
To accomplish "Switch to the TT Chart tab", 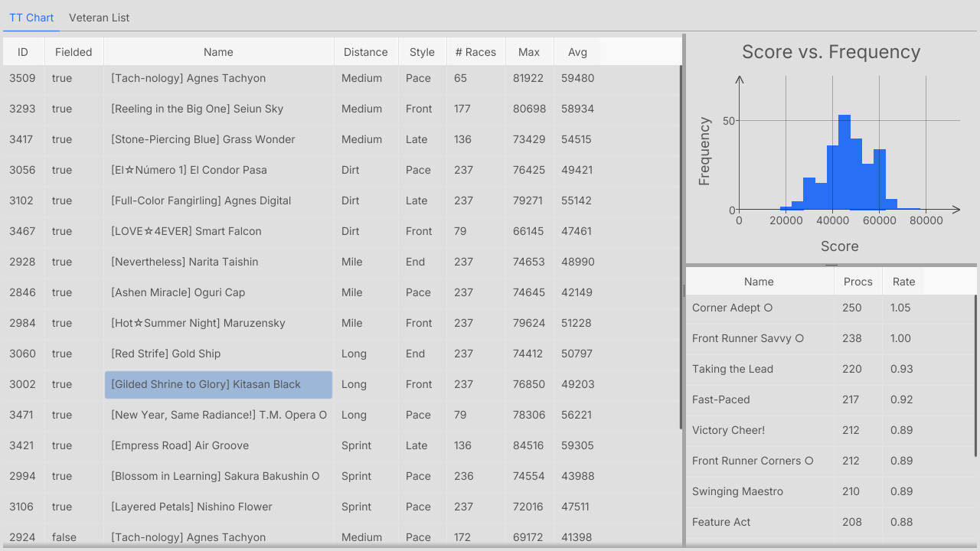I will click(x=31, y=18).
